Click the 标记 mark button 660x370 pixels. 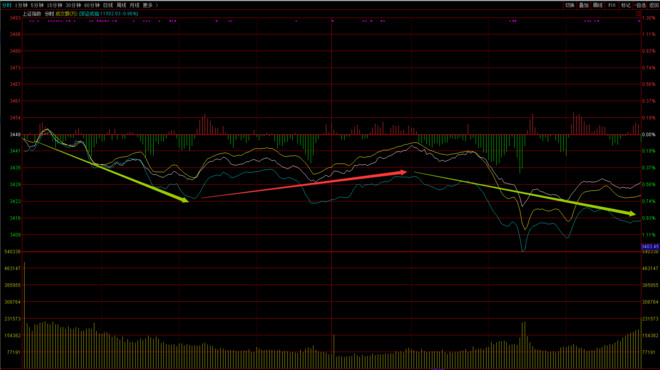tap(626, 5)
